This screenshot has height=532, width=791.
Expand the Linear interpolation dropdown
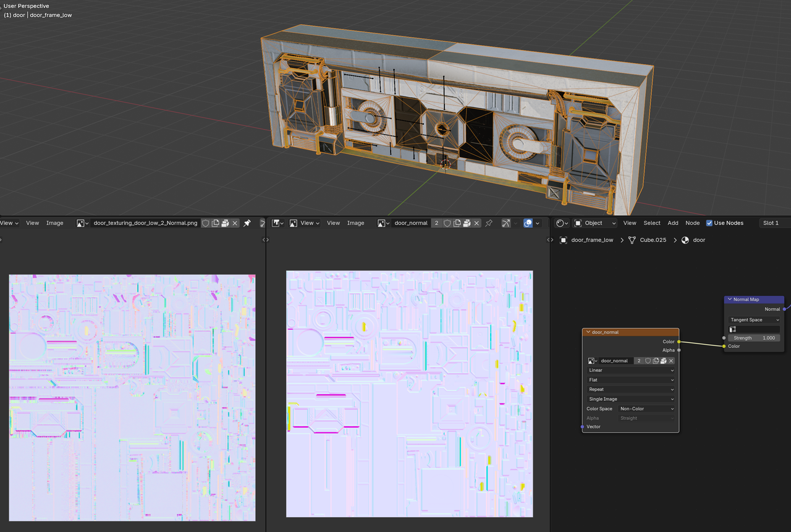(x=630, y=370)
